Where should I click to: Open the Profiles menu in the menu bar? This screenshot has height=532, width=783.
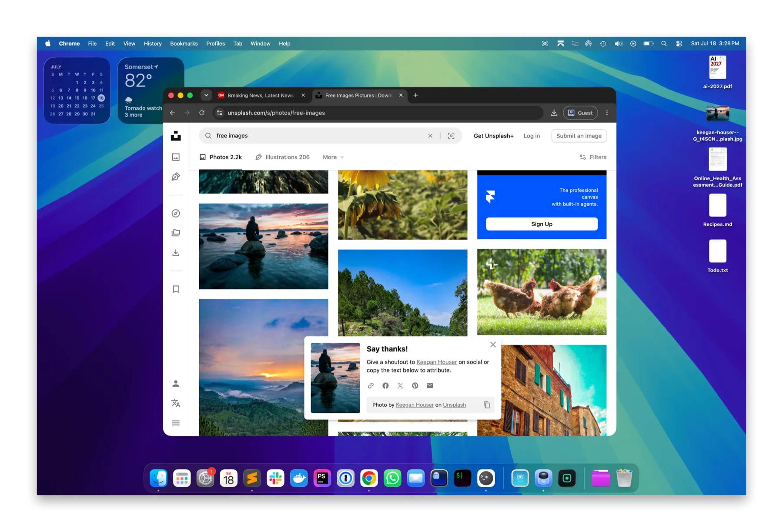tap(215, 43)
